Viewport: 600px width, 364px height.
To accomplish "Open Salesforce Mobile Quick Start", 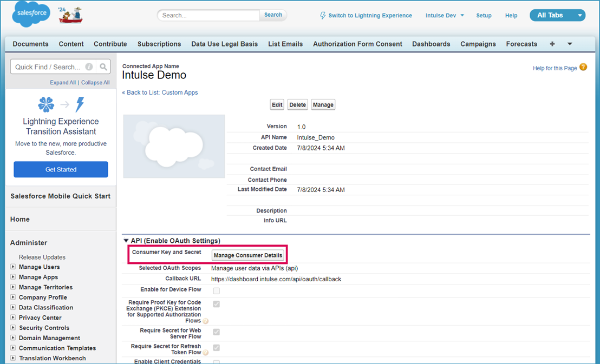I will click(61, 196).
